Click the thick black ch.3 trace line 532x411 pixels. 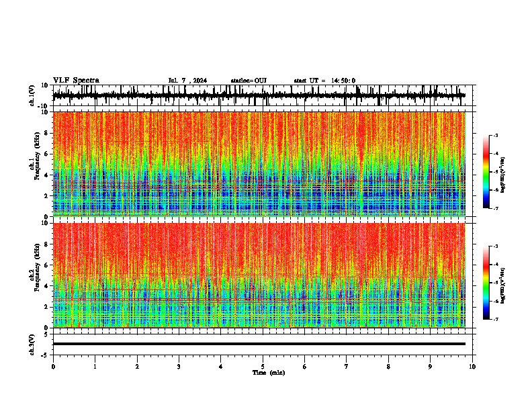point(259,344)
